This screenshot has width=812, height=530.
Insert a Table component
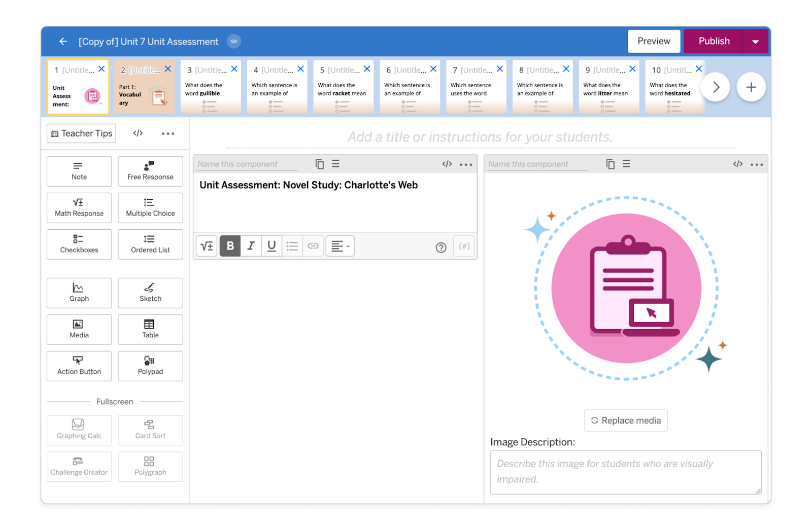tap(150, 329)
